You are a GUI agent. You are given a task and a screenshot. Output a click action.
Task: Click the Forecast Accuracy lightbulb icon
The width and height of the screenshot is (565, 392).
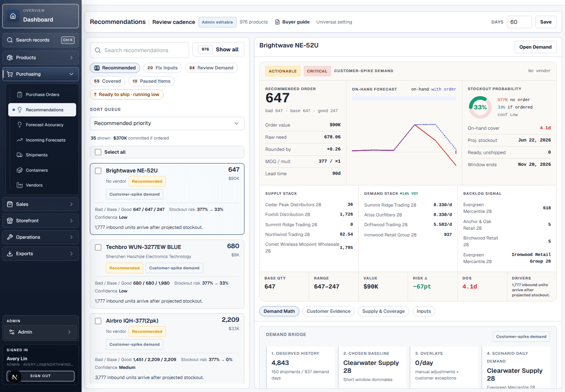[20, 125]
